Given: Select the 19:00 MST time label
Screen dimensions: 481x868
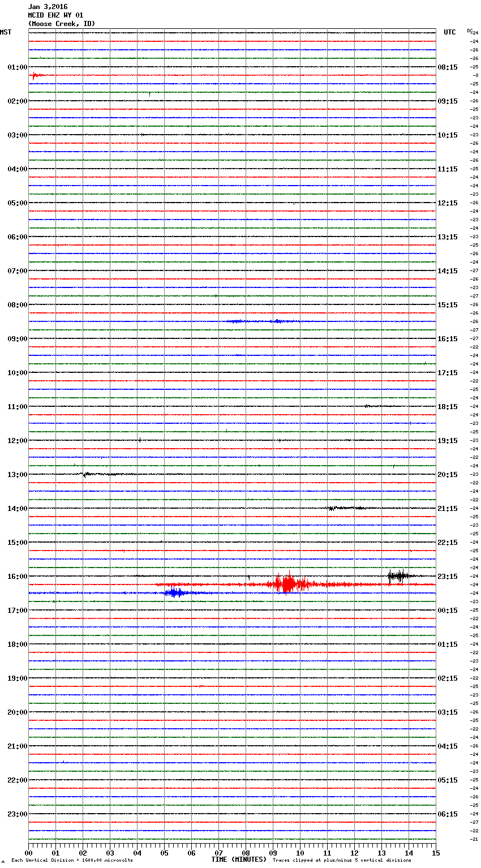Looking at the screenshot, I should pyautogui.click(x=18, y=678).
